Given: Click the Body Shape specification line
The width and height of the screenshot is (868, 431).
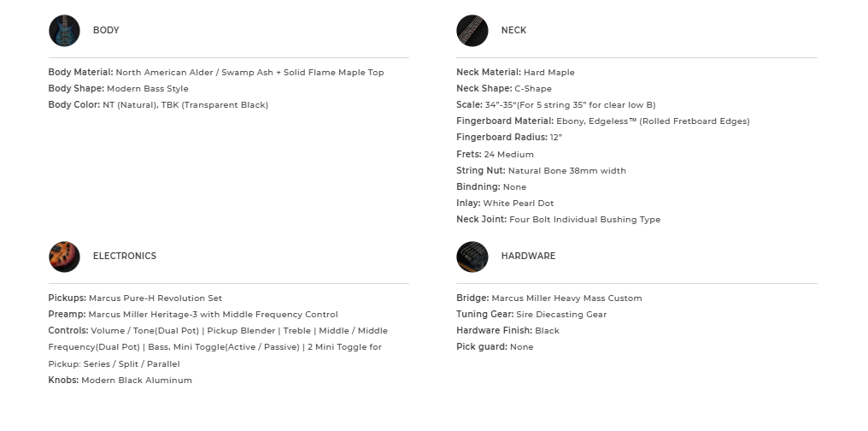Looking at the screenshot, I should [119, 89].
